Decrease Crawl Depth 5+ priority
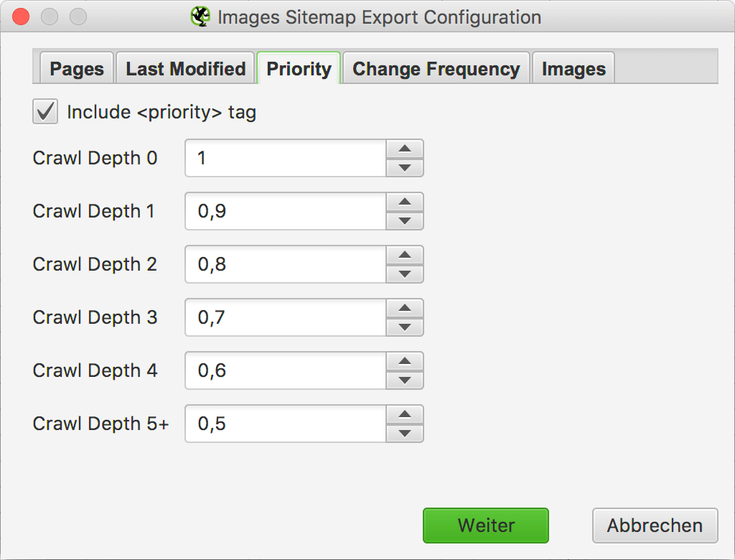This screenshot has height=560, width=735. pos(405,433)
